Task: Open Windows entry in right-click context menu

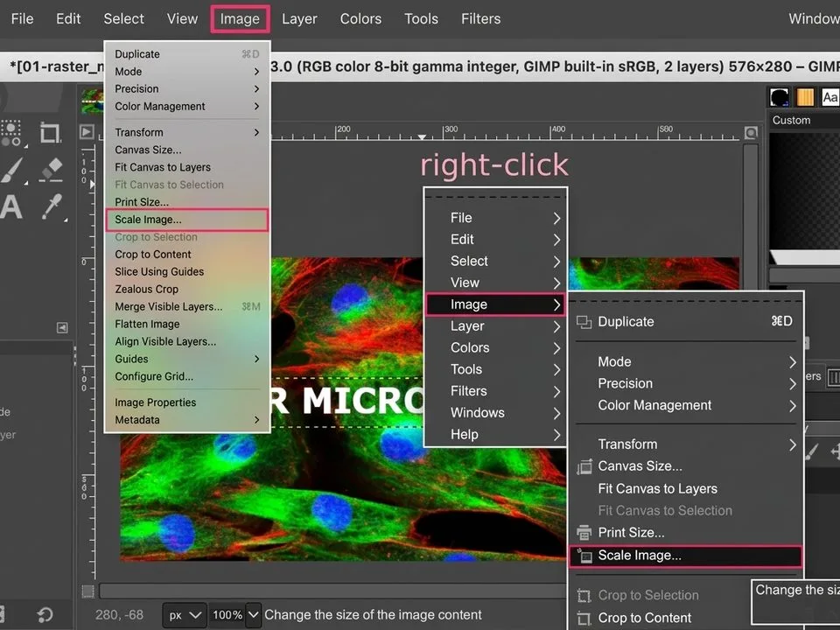Action: pyautogui.click(x=495, y=412)
